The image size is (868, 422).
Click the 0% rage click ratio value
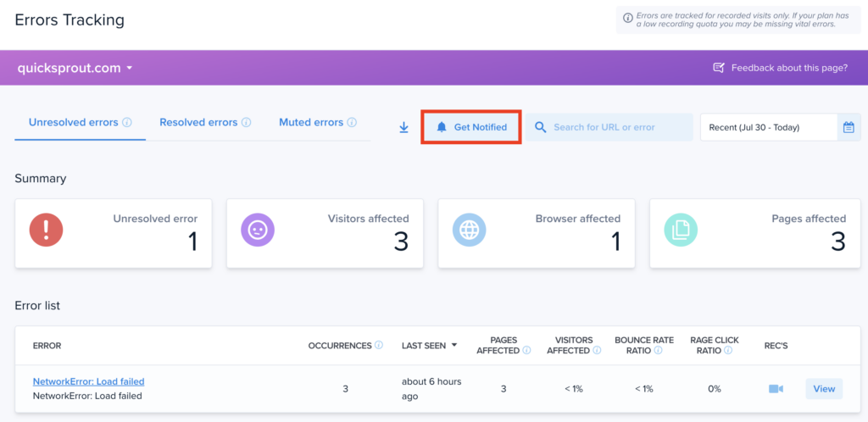pyautogui.click(x=714, y=389)
